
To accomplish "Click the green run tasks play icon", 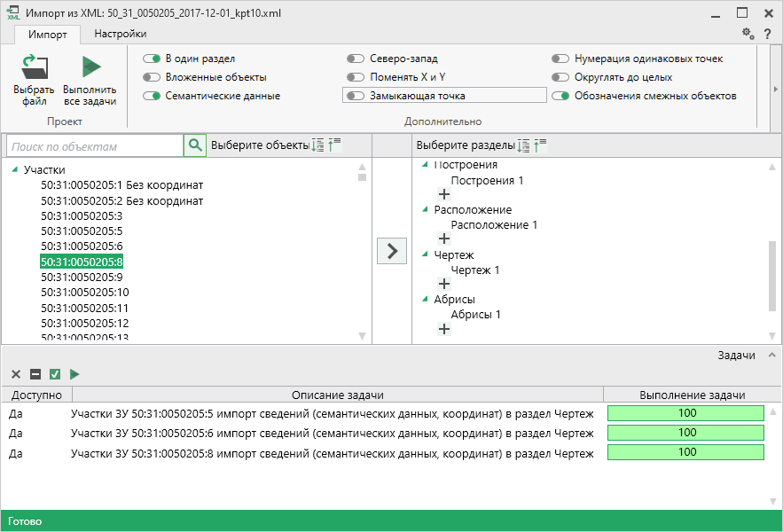I will click(x=74, y=374).
